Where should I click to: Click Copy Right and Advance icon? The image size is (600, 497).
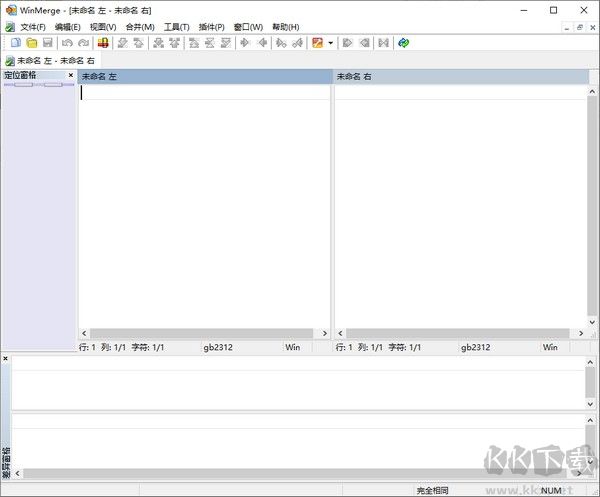[x=281, y=43]
